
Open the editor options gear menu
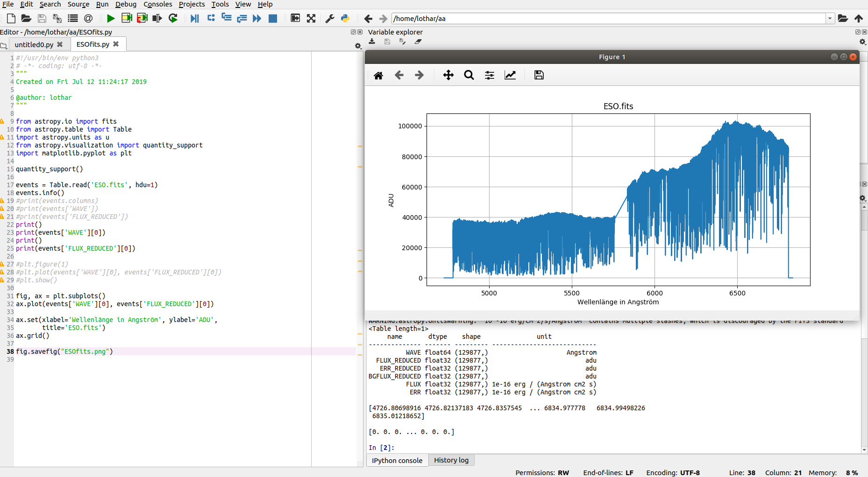(x=358, y=46)
